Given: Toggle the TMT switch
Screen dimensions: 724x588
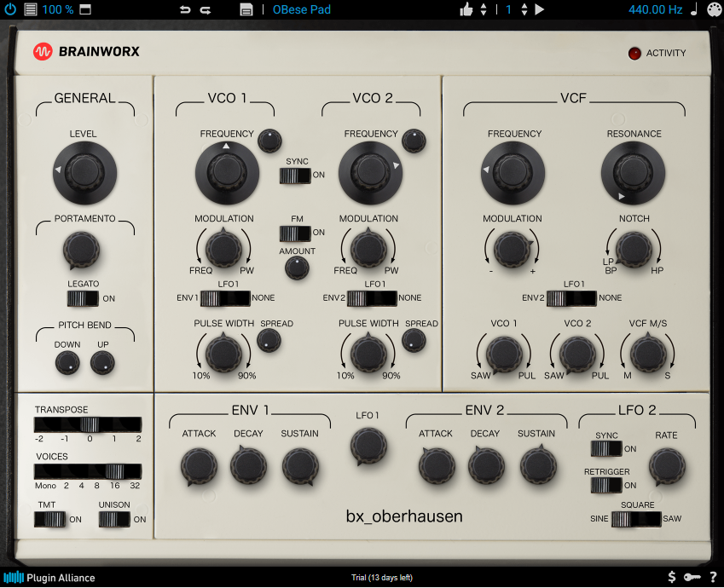Looking at the screenshot, I should 49,519.
